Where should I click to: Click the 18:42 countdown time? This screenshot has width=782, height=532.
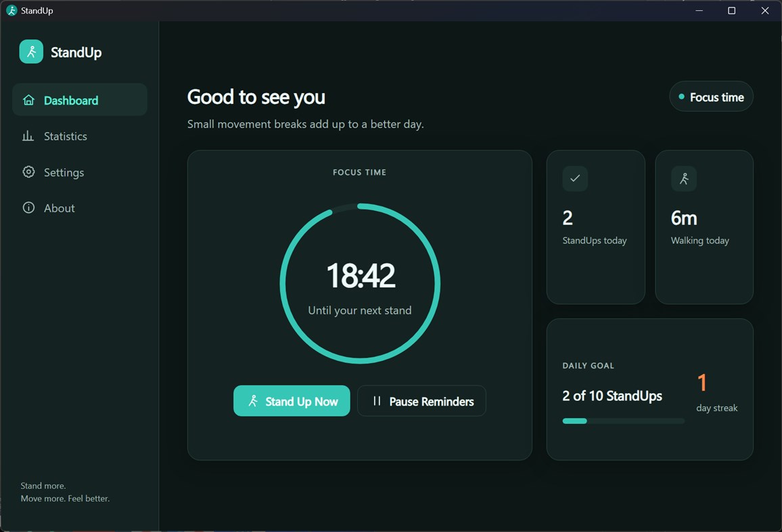(x=361, y=276)
